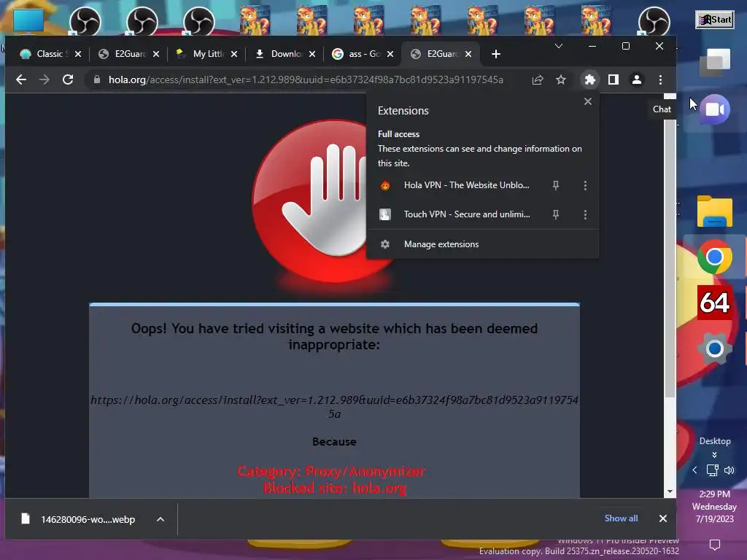This screenshot has height=560, width=747.
Task: Open the tab search chevron
Action: (559, 46)
